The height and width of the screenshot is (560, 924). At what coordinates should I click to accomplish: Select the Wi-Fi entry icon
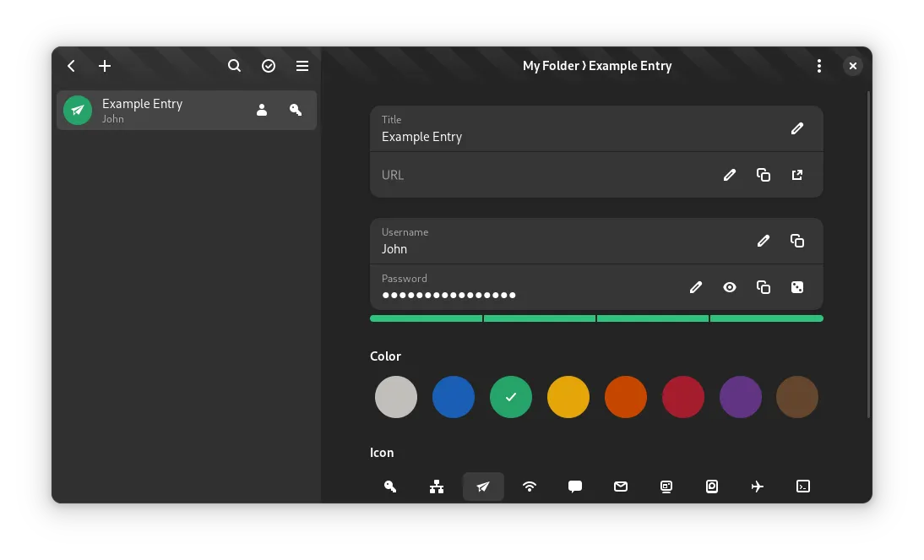(530, 487)
